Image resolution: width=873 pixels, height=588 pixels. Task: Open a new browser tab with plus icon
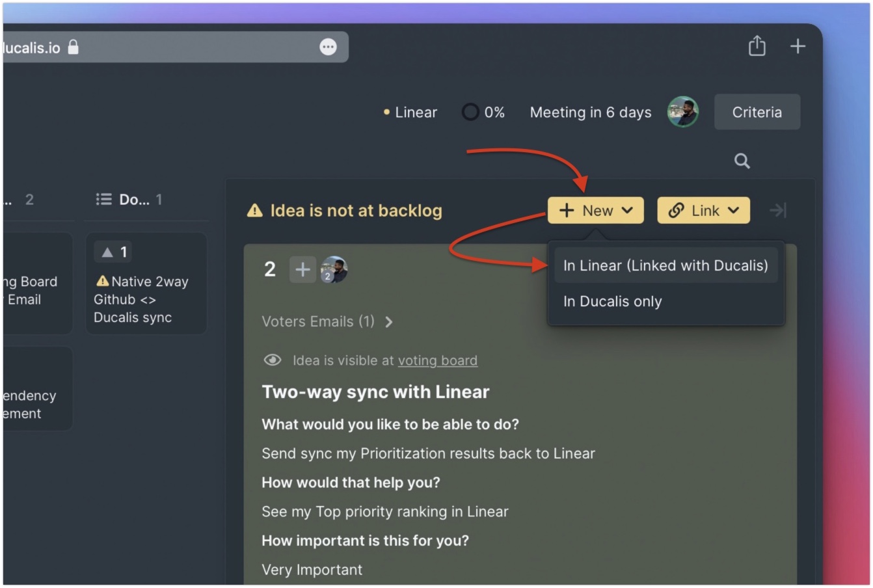tap(798, 46)
